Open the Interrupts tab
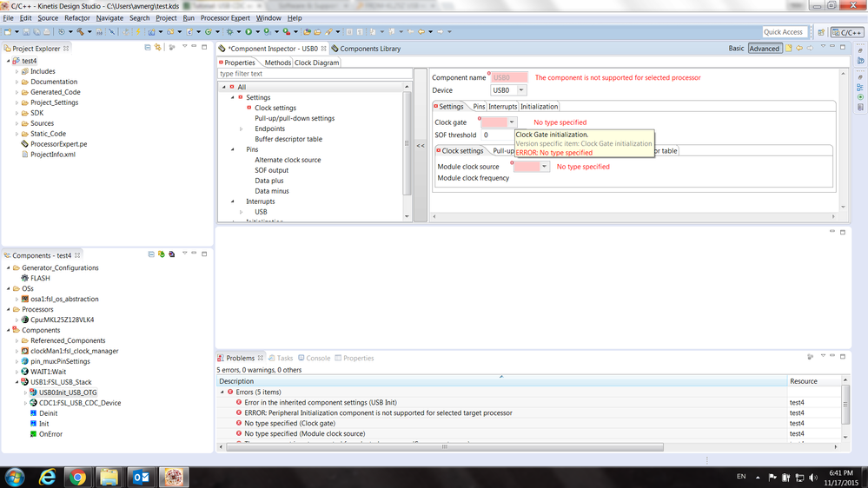Viewport: 868px width, 488px height. click(503, 106)
